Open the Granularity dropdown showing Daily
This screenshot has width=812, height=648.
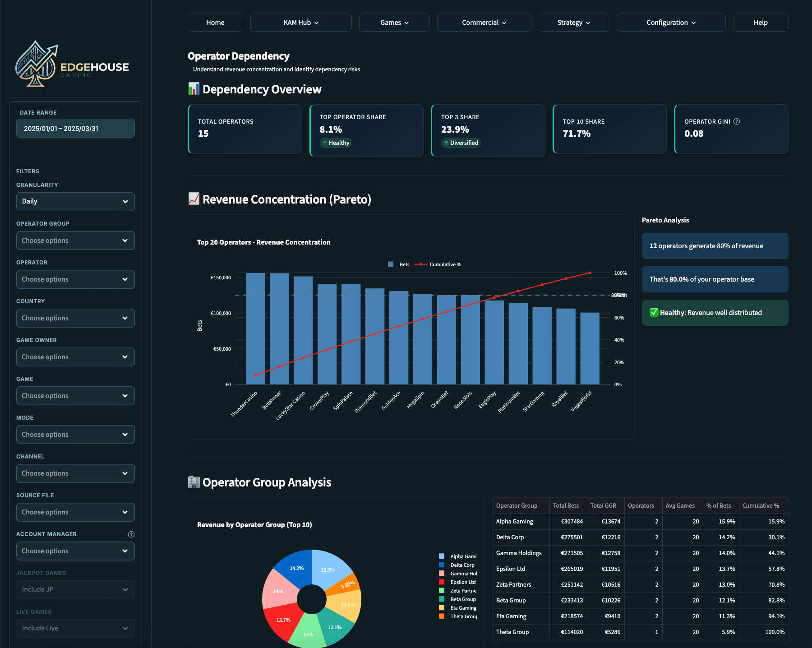click(x=75, y=201)
